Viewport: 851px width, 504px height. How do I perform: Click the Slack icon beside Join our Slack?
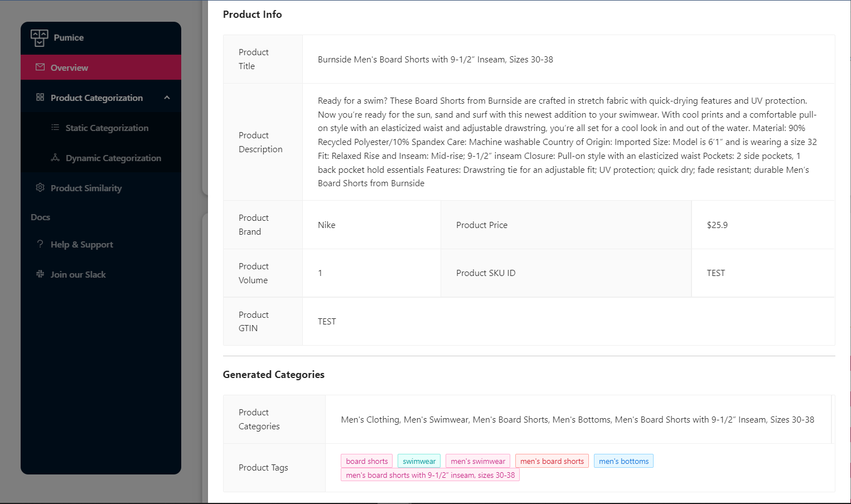coord(40,274)
